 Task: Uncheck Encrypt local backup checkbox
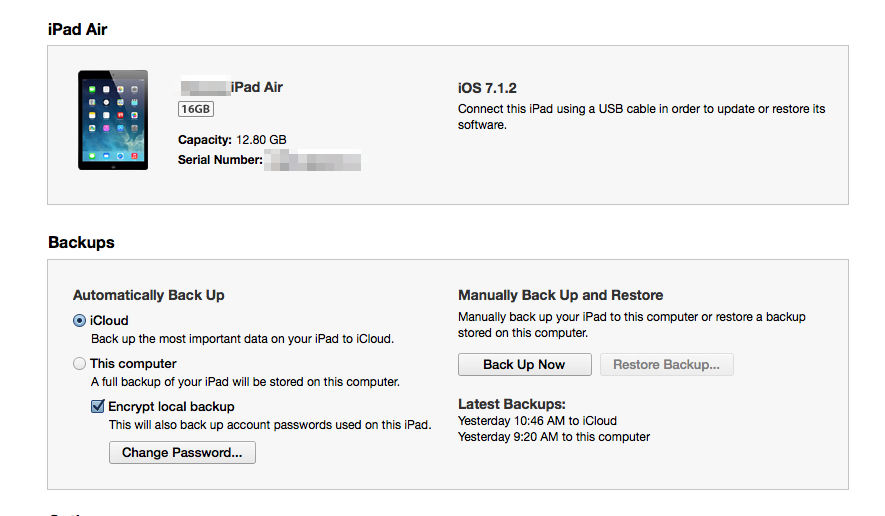[98, 406]
